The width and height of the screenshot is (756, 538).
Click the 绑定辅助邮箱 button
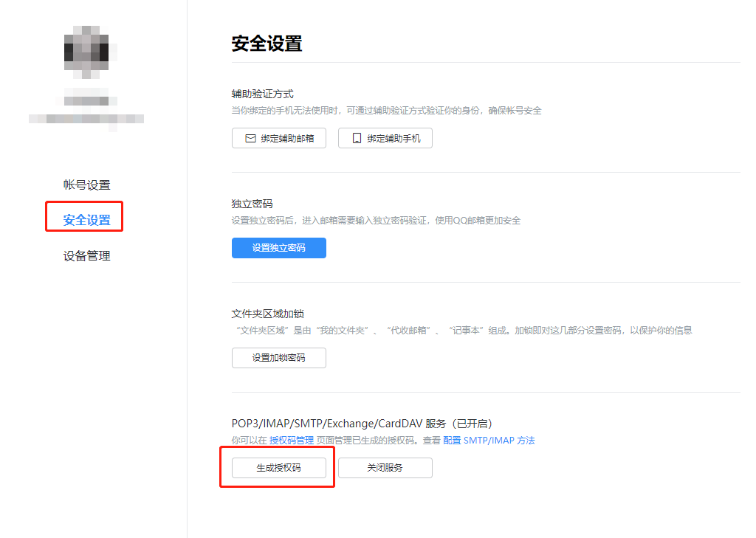279,138
